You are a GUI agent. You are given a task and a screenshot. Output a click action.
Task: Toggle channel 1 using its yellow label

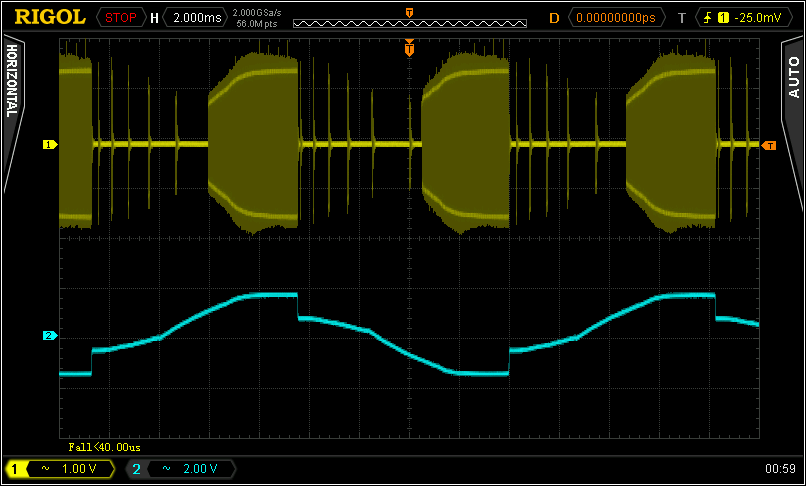click(x=15, y=469)
